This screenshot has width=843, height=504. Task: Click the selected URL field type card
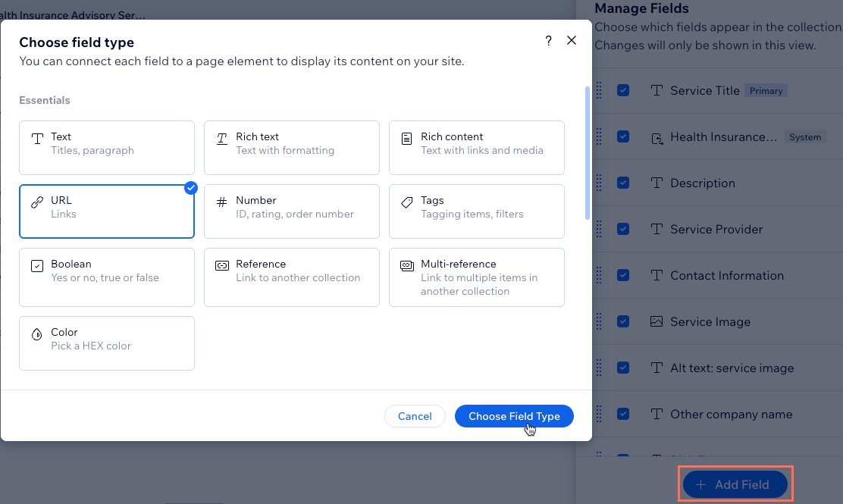106,211
